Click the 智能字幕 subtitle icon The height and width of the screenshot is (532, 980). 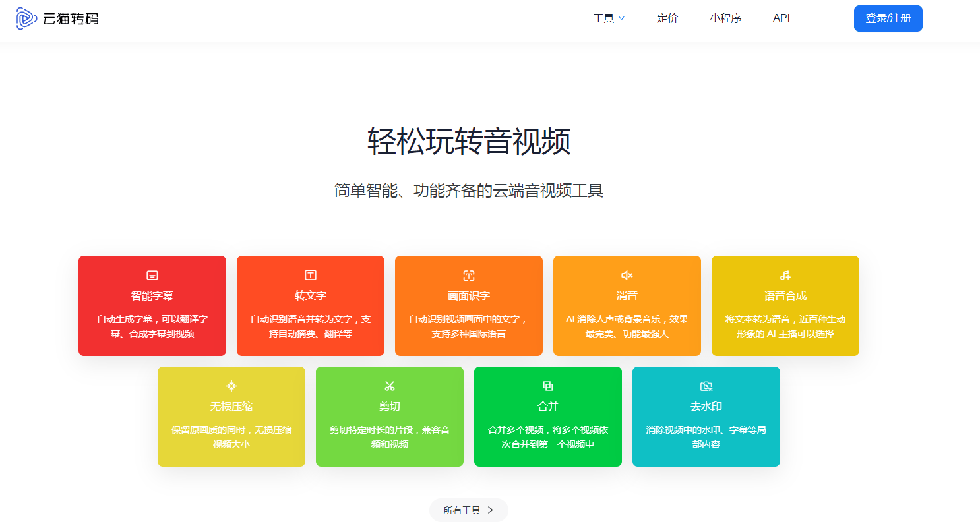coord(152,275)
